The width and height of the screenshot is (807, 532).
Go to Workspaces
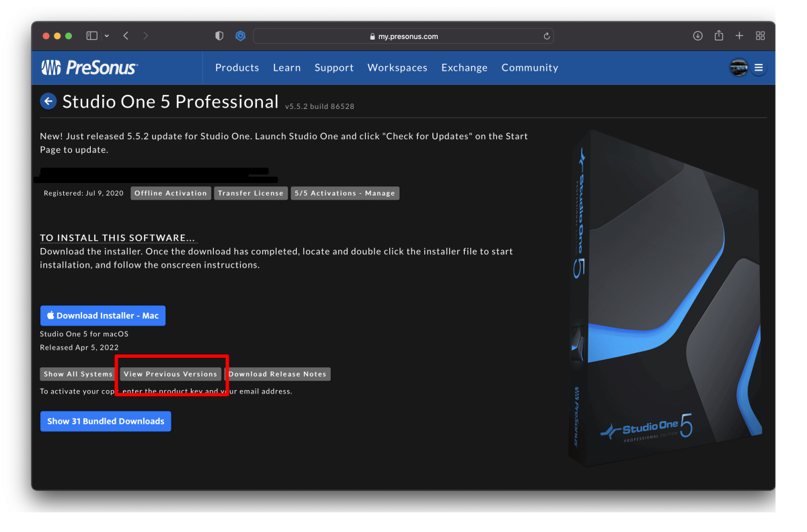coord(397,67)
